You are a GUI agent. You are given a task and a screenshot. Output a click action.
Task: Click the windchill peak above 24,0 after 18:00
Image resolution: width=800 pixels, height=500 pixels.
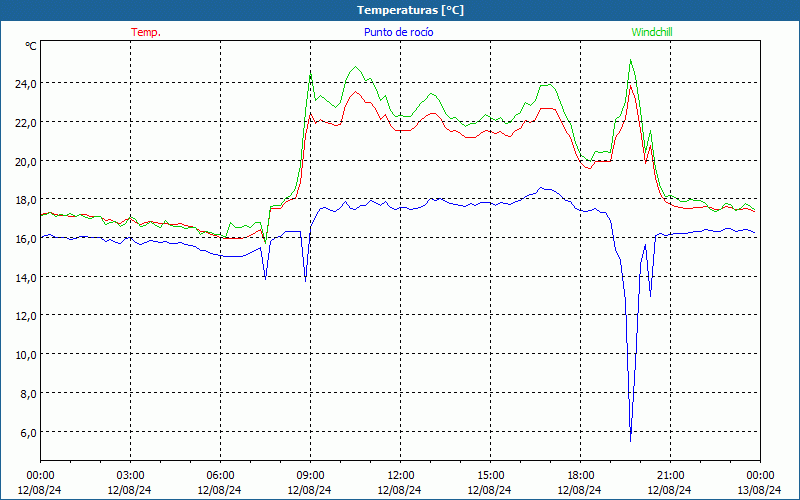pyautogui.click(x=631, y=60)
